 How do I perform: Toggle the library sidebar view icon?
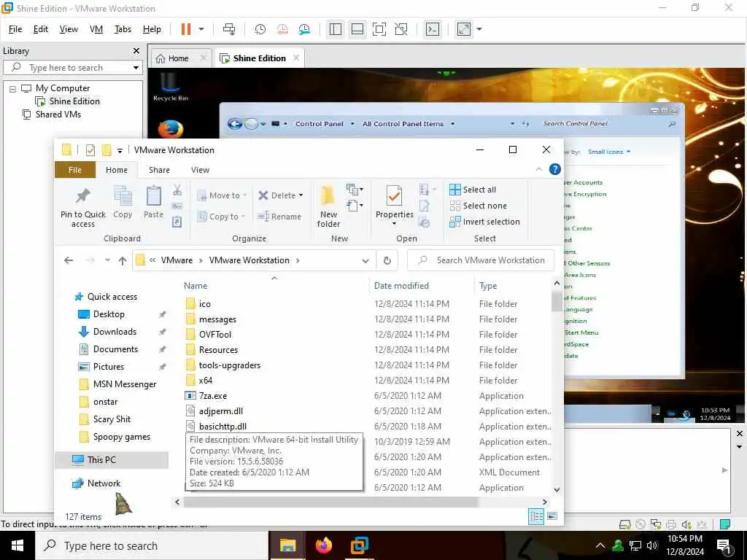(336, 29)
